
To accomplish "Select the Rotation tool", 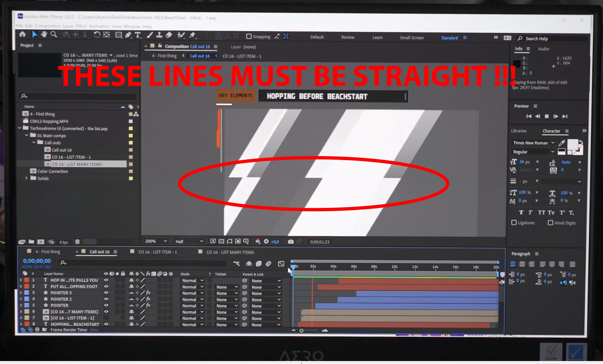I will (97, 35).
